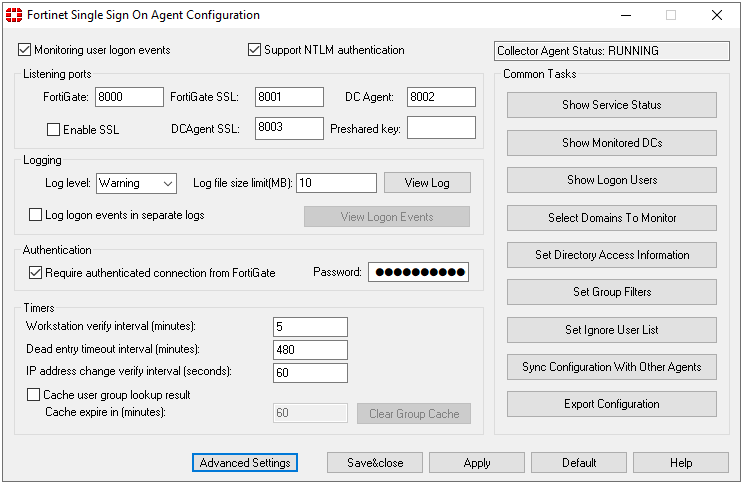
Task: Click Show Service Status
Action: pyautogui.click(x=612, y=105)
